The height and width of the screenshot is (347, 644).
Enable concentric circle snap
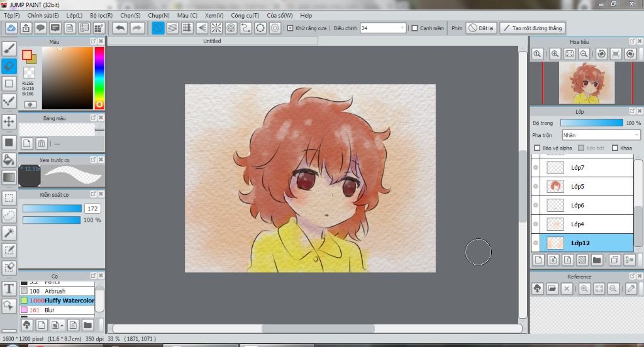click(x=231, y=28)
